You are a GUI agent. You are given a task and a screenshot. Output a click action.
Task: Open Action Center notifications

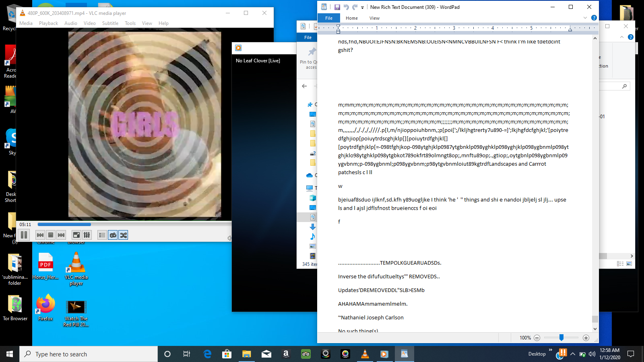(631, 354)
